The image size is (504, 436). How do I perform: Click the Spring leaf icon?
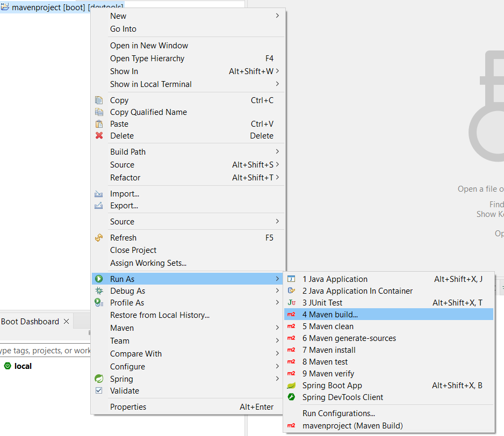click(x=99, y=379)
